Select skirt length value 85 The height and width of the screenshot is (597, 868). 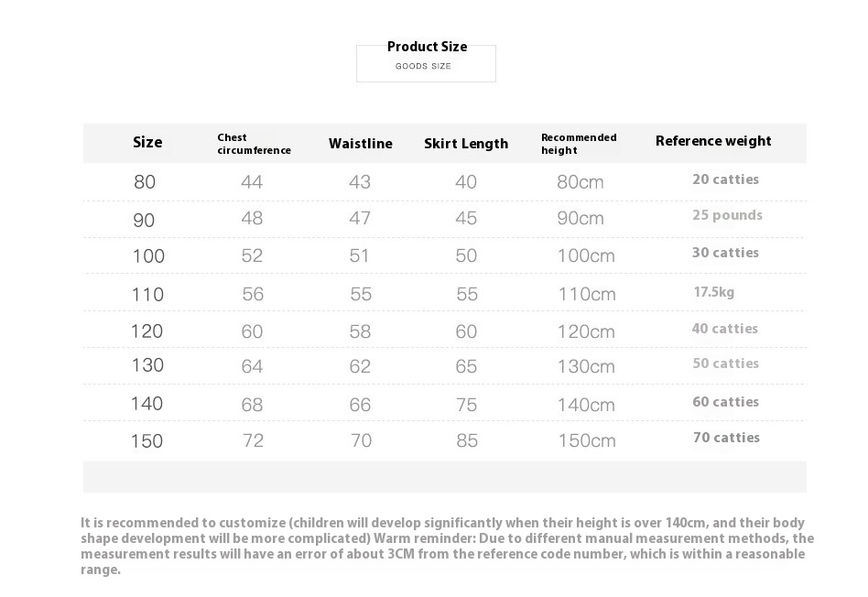[467, 441]
